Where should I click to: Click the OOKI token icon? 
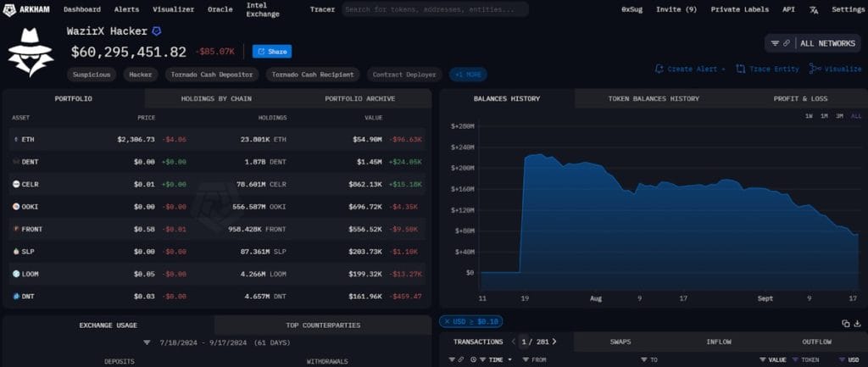(16, 207)
